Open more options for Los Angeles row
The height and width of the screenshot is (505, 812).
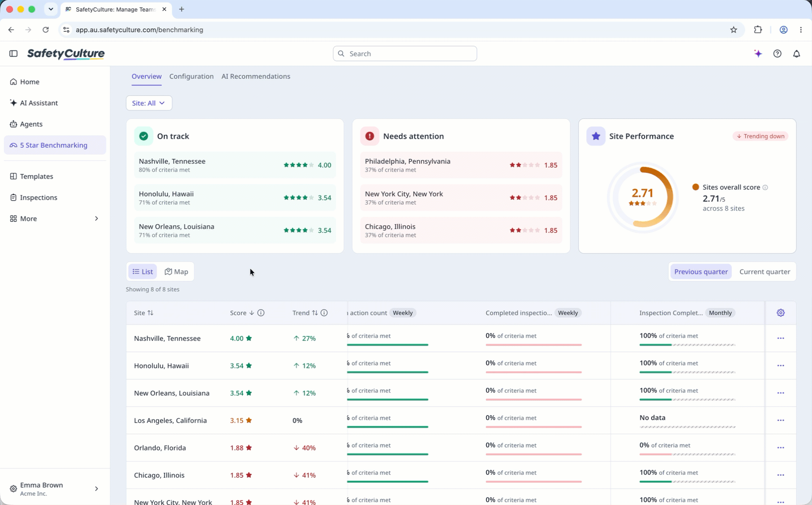coord(781,421)
